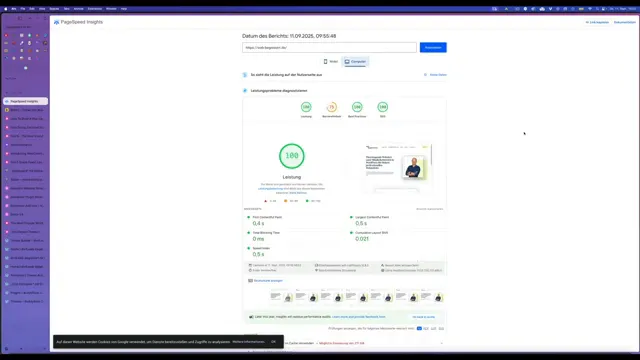Select the first blue metric filter option
Viewport: 640px width, 360px height.
pos(419,328)
